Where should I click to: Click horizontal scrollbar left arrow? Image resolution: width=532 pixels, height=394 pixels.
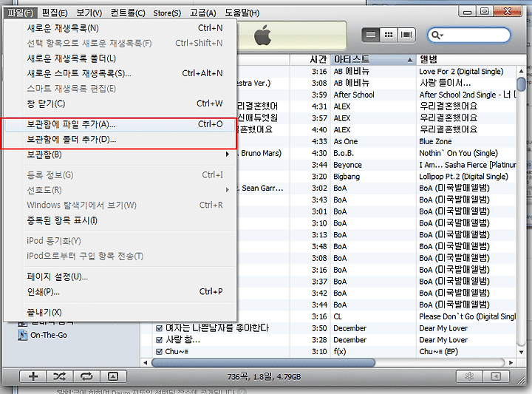146,363
